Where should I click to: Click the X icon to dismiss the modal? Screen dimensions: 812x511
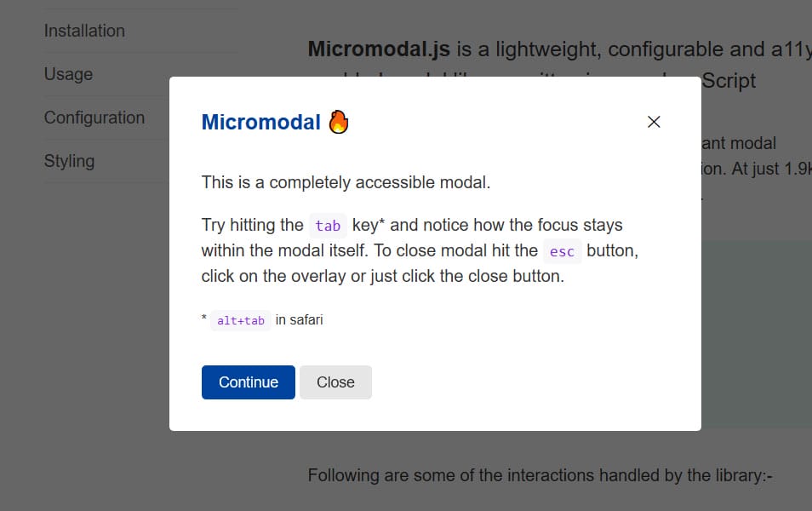[x=654, y=122]
